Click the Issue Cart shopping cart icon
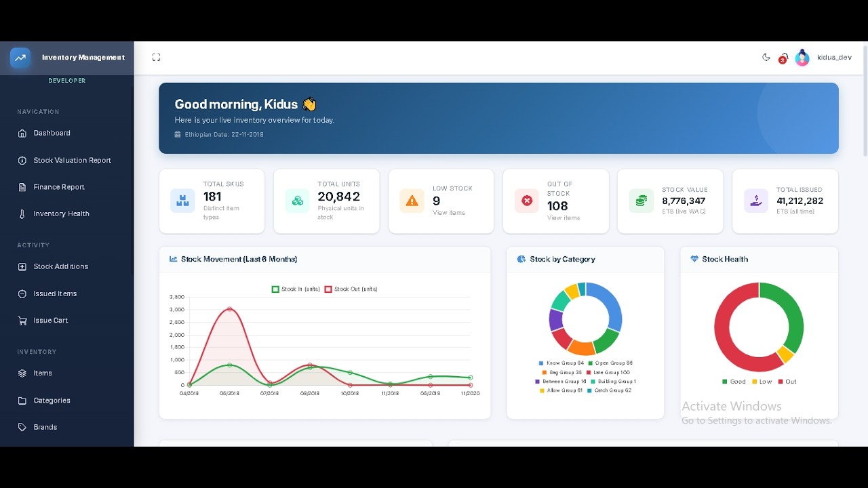The image size is (868, 488). (x=22, y=321)
